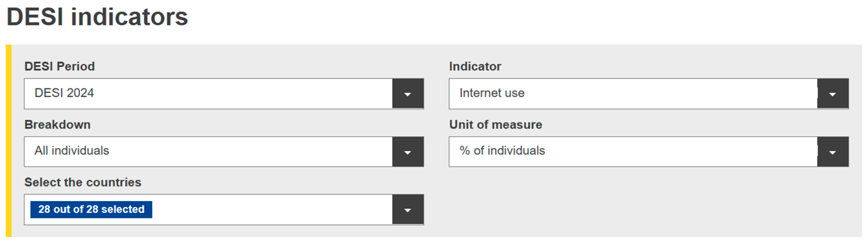The width and height of the screenshot is (868, 245).
Task: Click the 'Unit of measure' field label
Action: coord(496,125)
